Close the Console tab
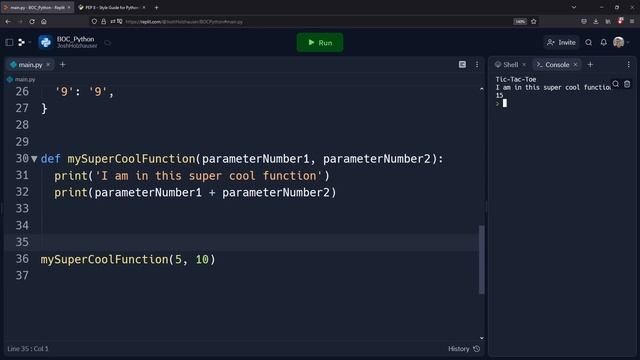Screen dimensions: 640x360 tap(576, 64)
